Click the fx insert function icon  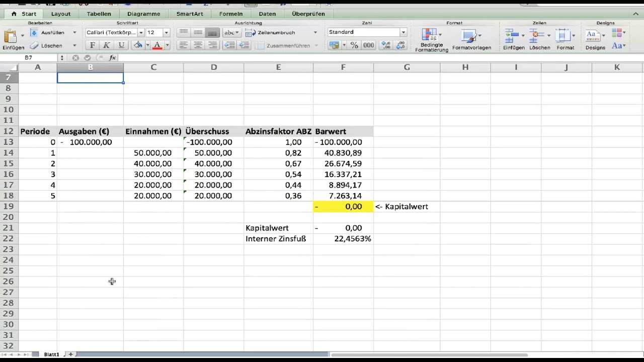[112, 58]
